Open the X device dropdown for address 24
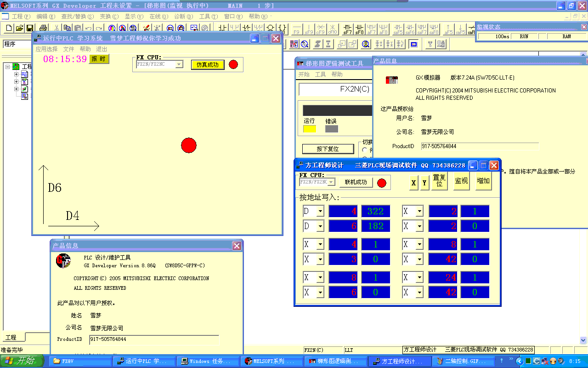This screenshot has height=368, width=588. (x=419, y=278)
